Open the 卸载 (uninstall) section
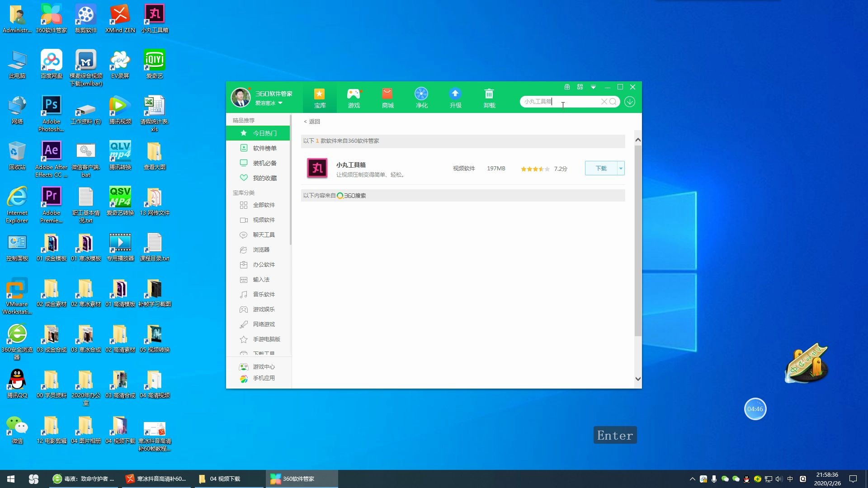 [x=489, y=97]
